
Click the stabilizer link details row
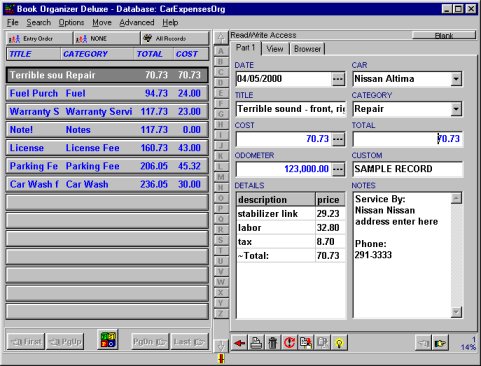[291, 214]
